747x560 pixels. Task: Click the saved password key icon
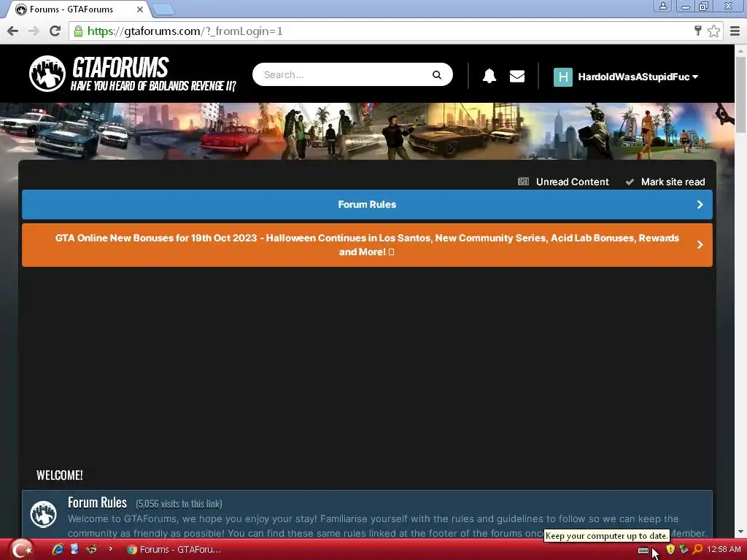tap(697, 31)
